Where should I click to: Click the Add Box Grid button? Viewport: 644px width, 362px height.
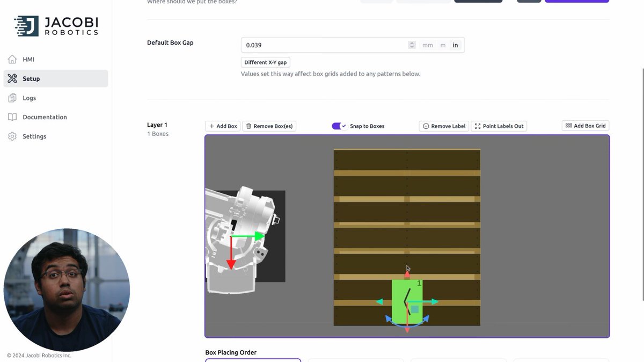coord(586,126)
